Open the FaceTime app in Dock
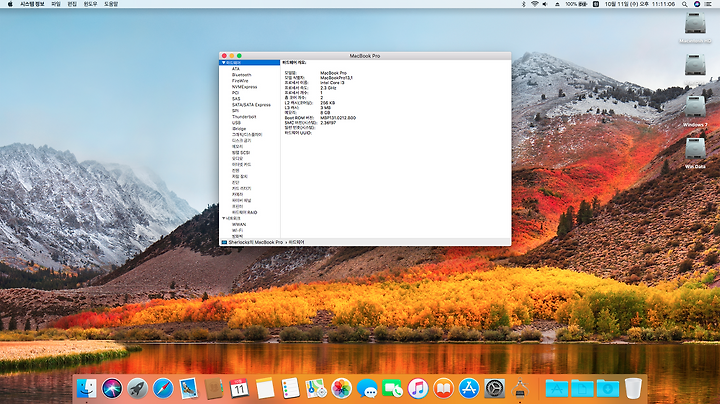The height and width of the screenshot is (404, 720). 392,388
